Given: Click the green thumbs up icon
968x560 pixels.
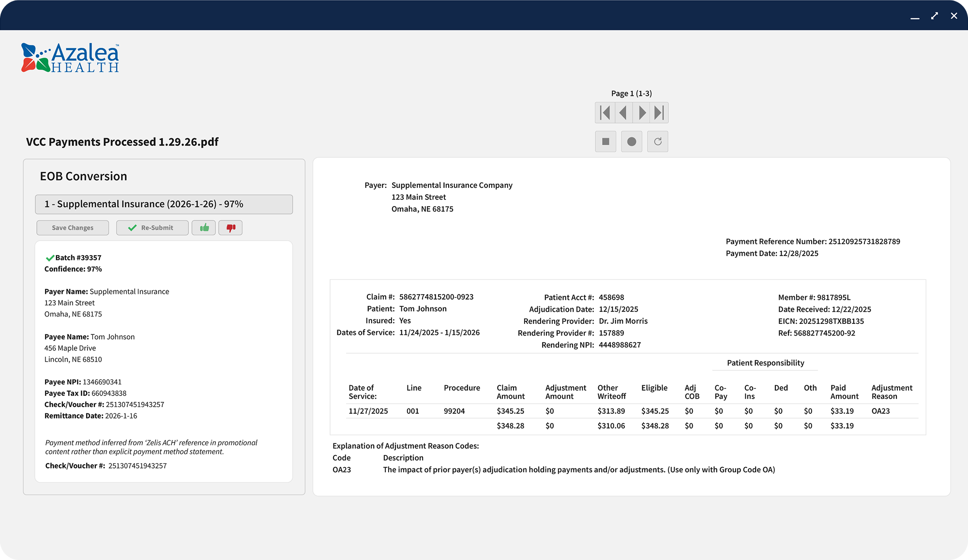Looking at the screenshot, I should [x=204, y=227].
